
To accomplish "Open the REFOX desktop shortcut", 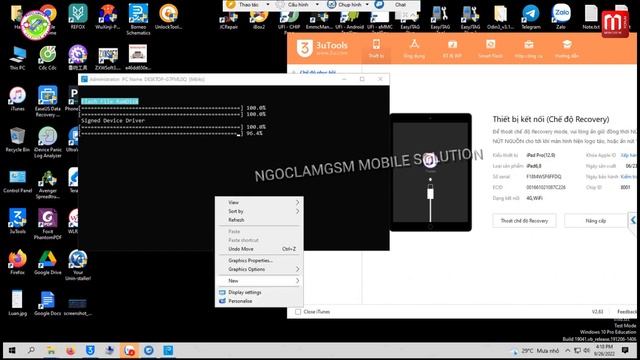I will pos(78,16).
